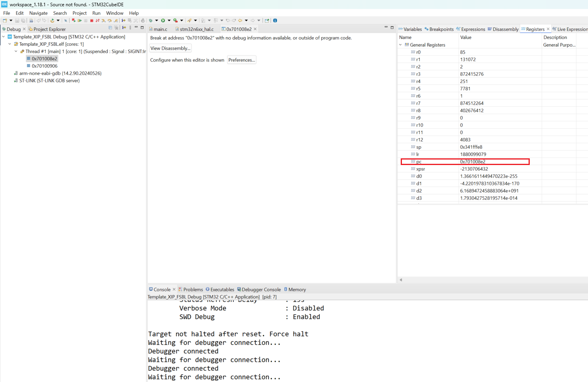Viewport: 588px width, 382px height.
Task: Click the Resume playback icon
Action: [80, 20]
